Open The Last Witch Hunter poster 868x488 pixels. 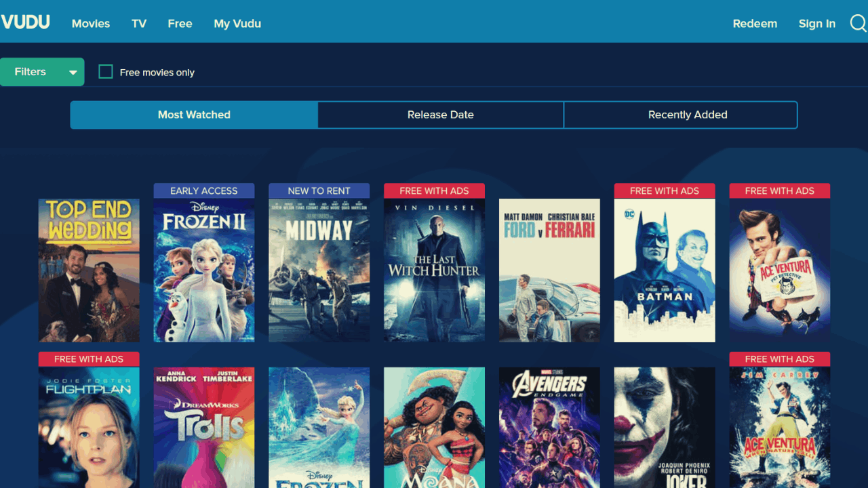tap(434, 270)
